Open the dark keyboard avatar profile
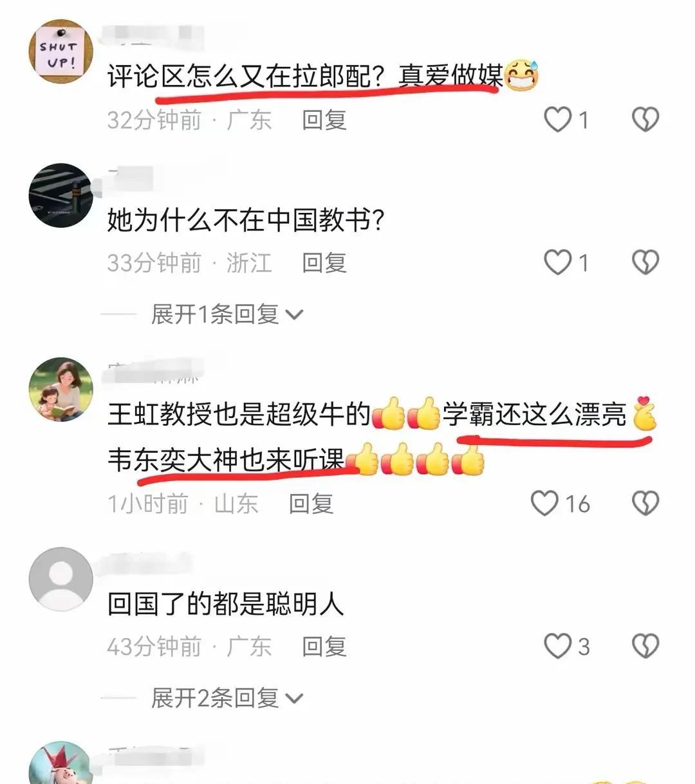 (61, 196)
